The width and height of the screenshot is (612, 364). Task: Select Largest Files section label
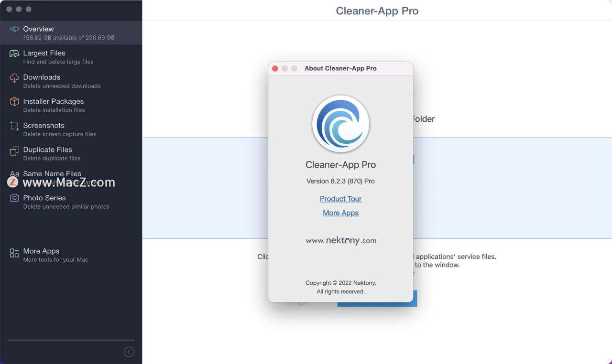[x=44, y=53]
